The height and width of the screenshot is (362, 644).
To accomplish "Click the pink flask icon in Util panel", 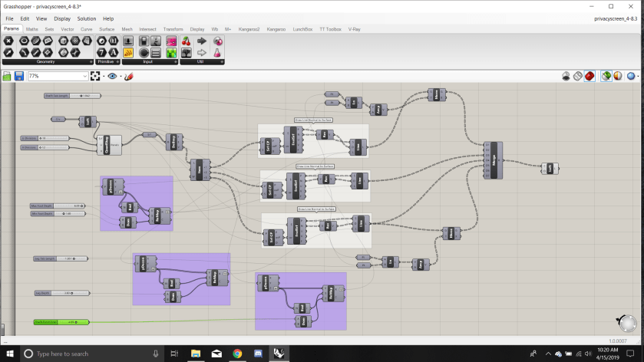I will click(x=217, y=52).
